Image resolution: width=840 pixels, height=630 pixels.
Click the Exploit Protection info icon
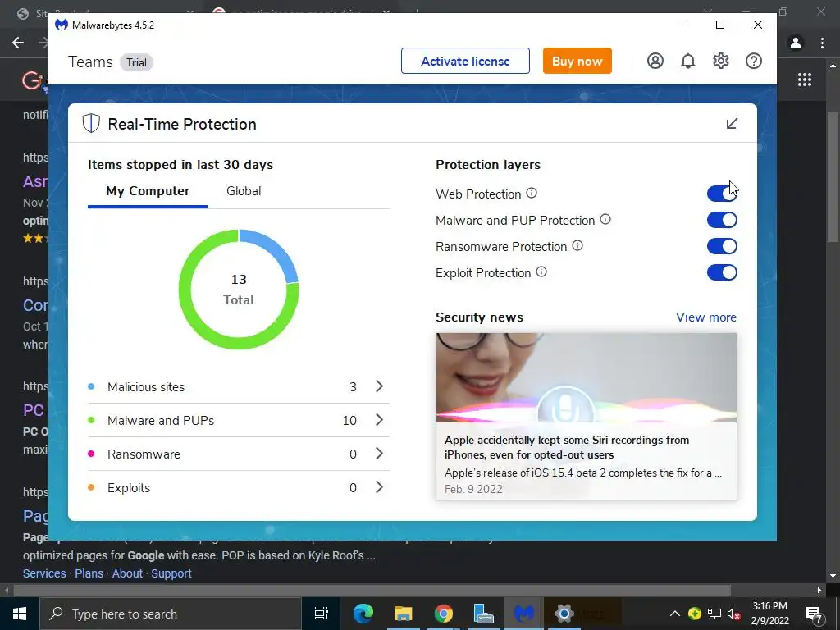[x=541, y=272]
